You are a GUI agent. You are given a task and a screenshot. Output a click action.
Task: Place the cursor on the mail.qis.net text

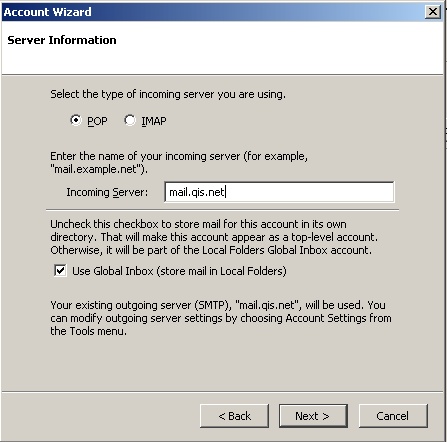pyautogui.click(x=197, y=192)
